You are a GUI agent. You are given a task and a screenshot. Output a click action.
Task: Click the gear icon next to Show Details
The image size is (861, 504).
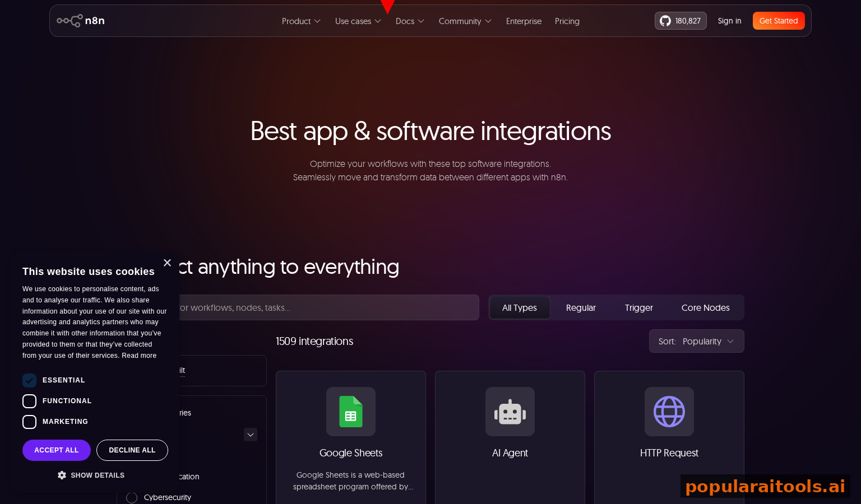point(62,475)
